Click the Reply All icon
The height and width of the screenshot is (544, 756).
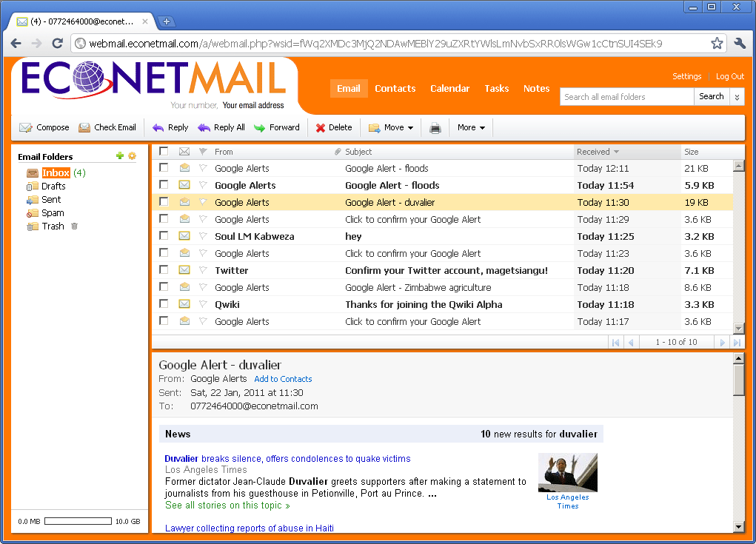click(x=204, y=128)
